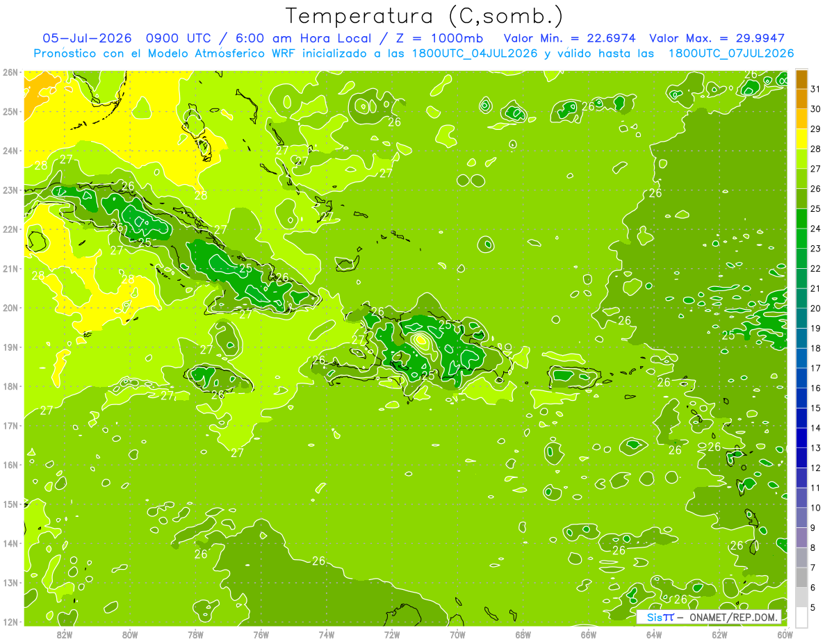Select the "70W" longitude label

(x=457, y=634)
